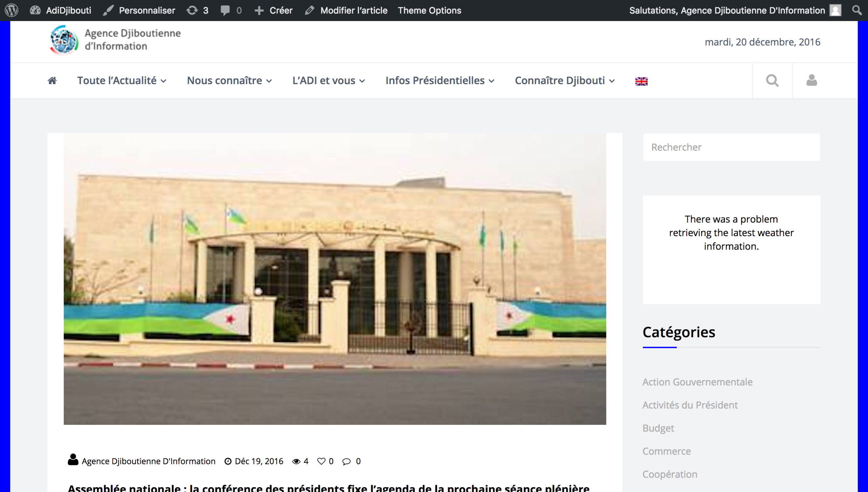Click Modifier l'article in admin bar
The image size is (868, 492).
(x=346, y=10)
